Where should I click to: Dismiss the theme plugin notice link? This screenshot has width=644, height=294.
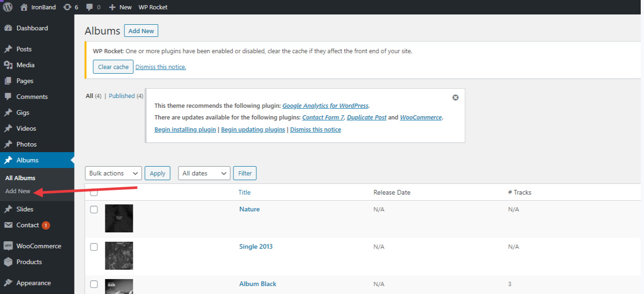[315, 130]
